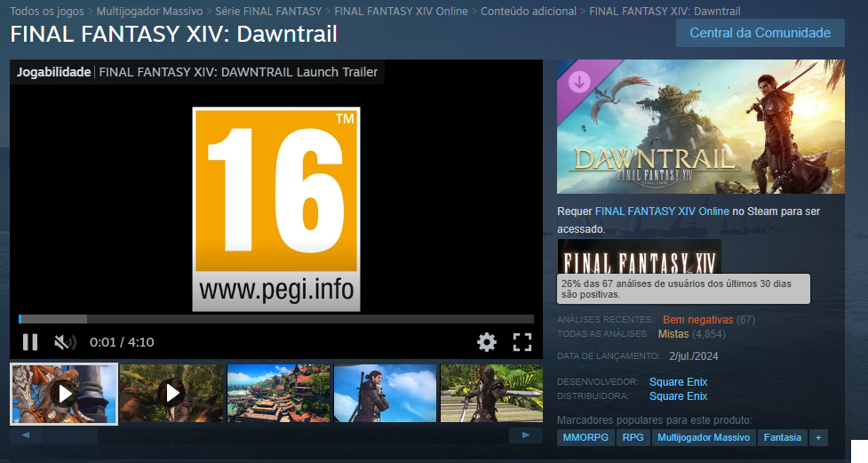Open FINAL FANTASY XIV Online breadcrumb
The height and width of the screenshot is (463, 868).
pos(401,11)
